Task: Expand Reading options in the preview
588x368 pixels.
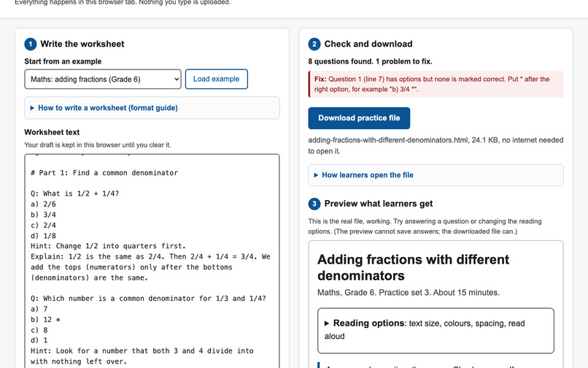Action: tap(436, 331)
